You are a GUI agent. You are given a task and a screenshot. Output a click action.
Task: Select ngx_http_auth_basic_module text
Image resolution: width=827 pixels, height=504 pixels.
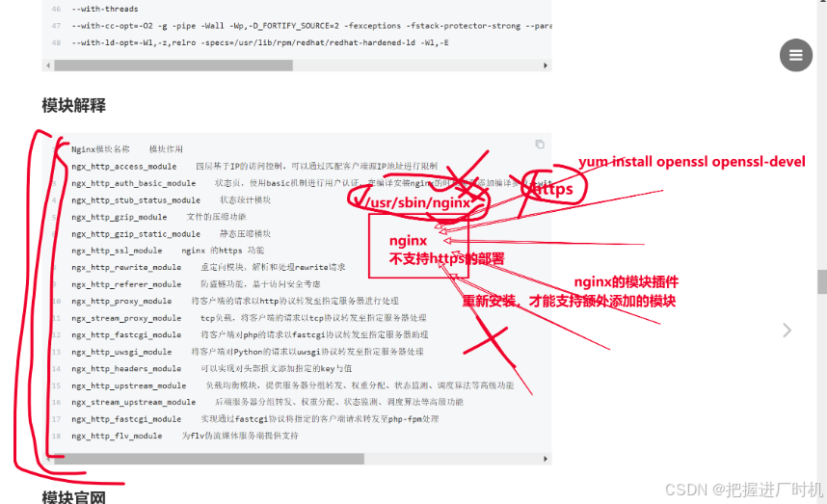(x=133, y=183)
